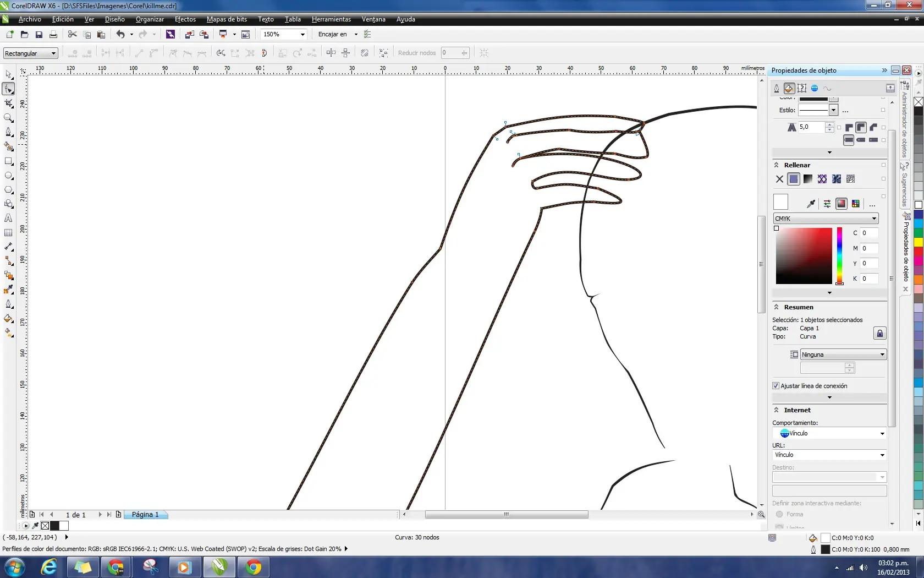Click the rainbow hue slider strip
924x578 pixels.
click(840, 256)
